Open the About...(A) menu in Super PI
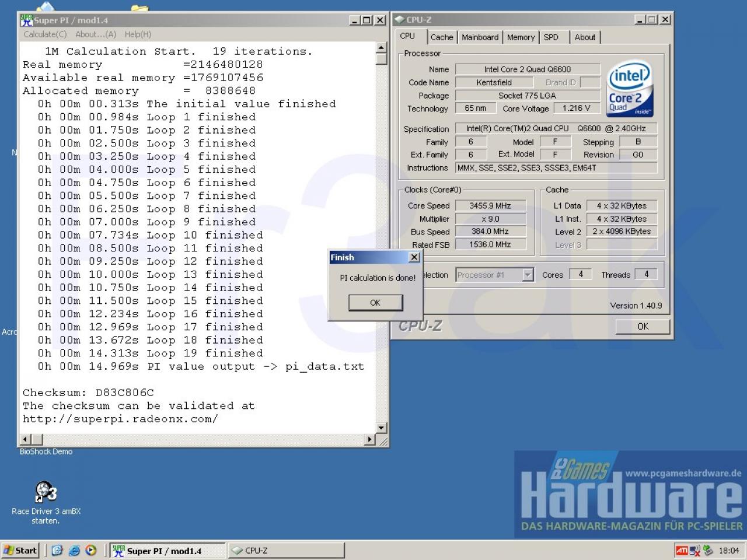Screen dimensions: 747x560 96,34
